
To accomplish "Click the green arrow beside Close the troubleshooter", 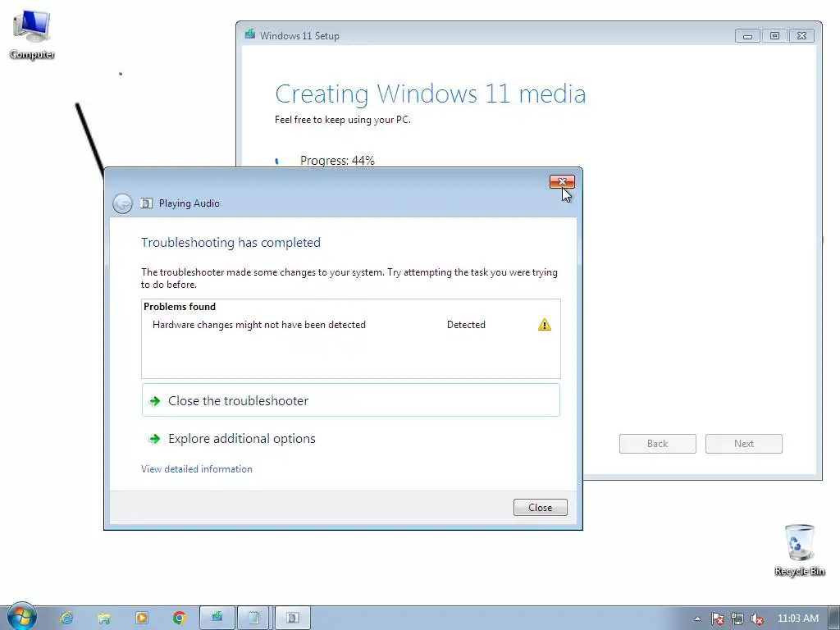I will point(154,400).
